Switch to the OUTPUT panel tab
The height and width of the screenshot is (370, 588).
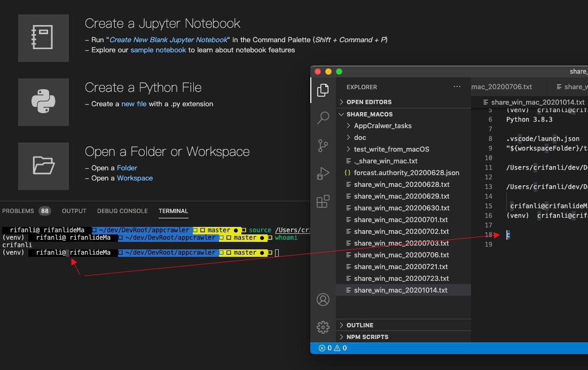(x=74, y=211)
